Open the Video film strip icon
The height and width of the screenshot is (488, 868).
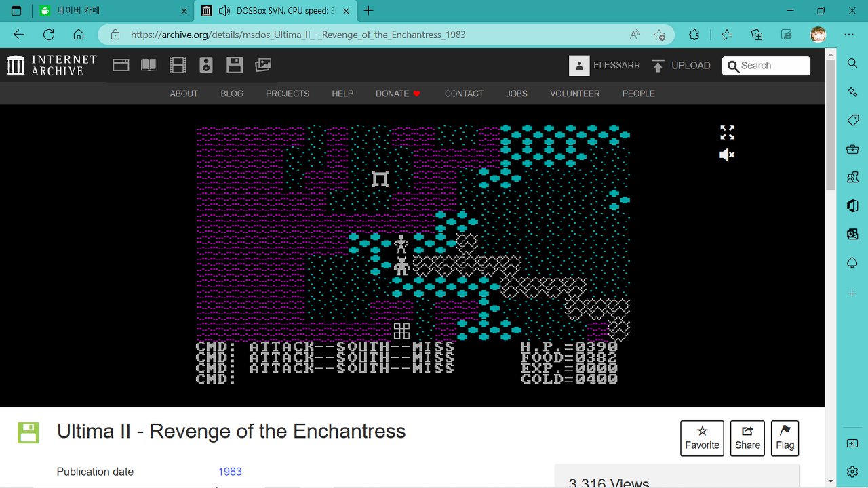coord(178,65)
